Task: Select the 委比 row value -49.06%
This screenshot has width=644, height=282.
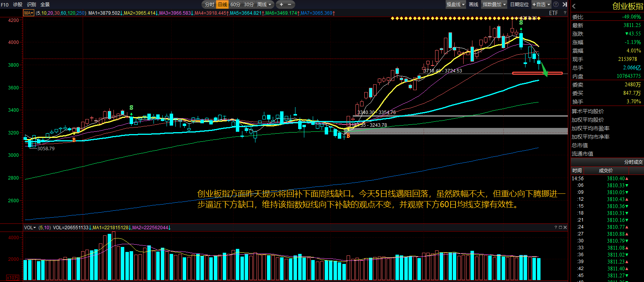Action: 631,17
